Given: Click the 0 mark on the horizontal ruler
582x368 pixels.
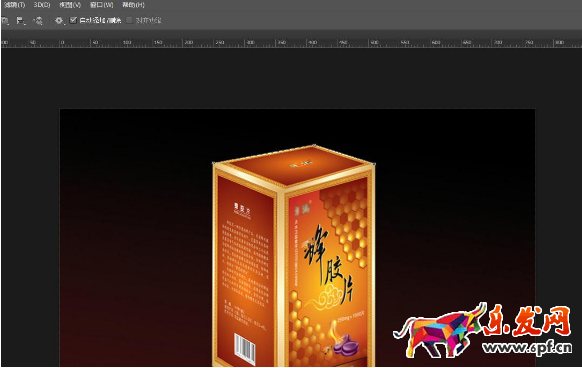Looking at the screenshot, I should click(x=62, y=42).
